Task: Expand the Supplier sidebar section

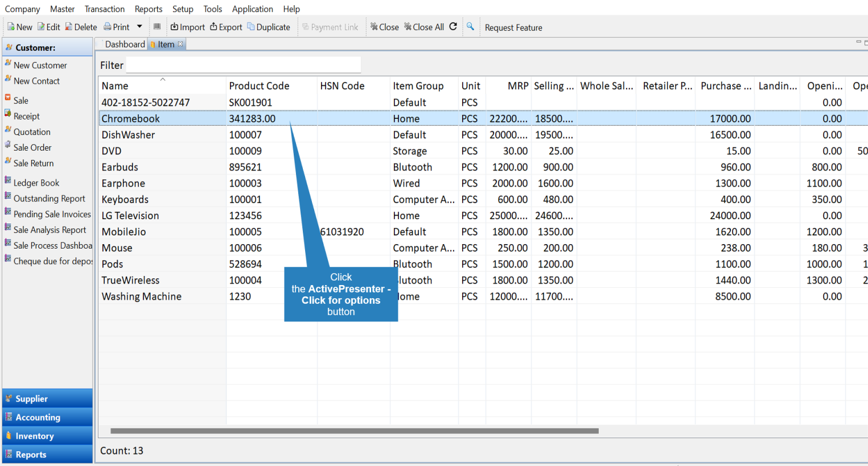Action: (x=47, y=398)
